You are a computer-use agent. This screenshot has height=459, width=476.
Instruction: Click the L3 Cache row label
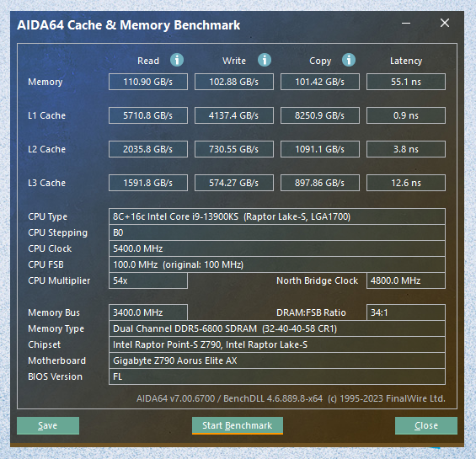click(x=46, y=183)
